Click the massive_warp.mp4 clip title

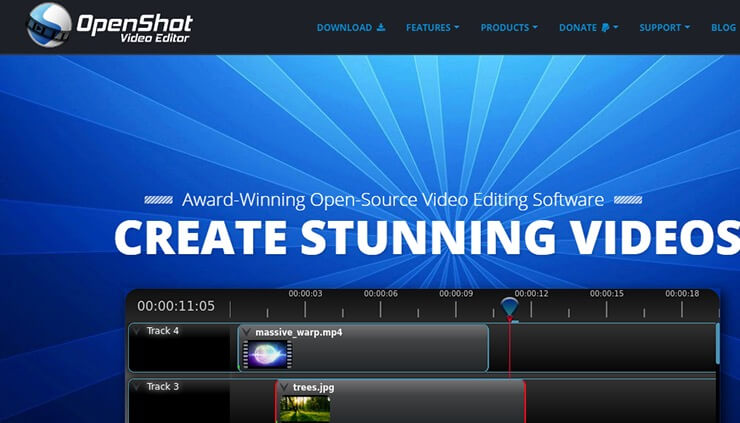pyautogui.click(x=299, y=332)
